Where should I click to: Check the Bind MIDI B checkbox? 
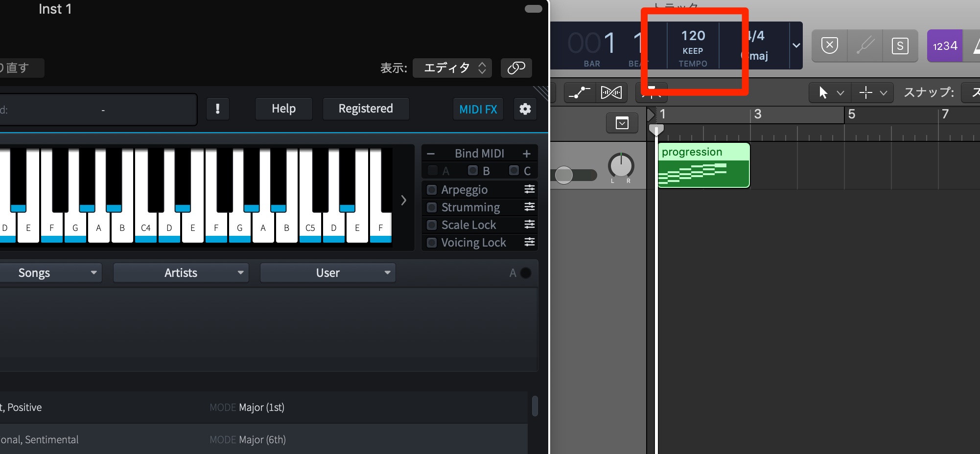coord(473,170)
